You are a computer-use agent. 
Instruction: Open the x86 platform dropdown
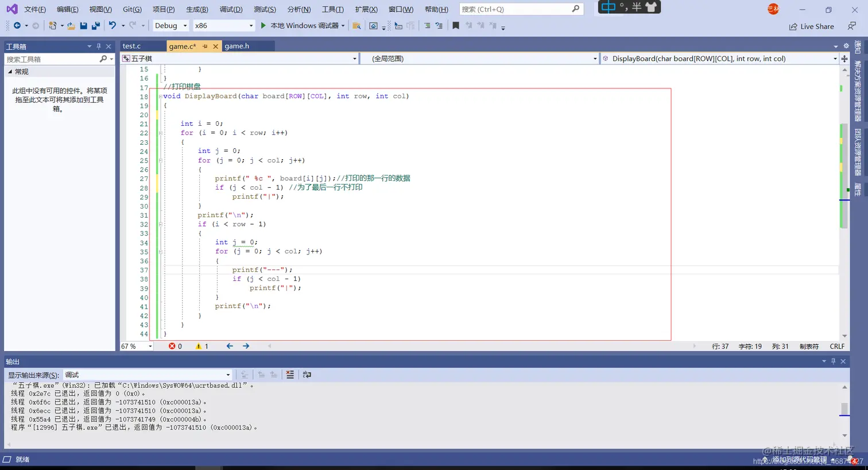pos(223,25)
